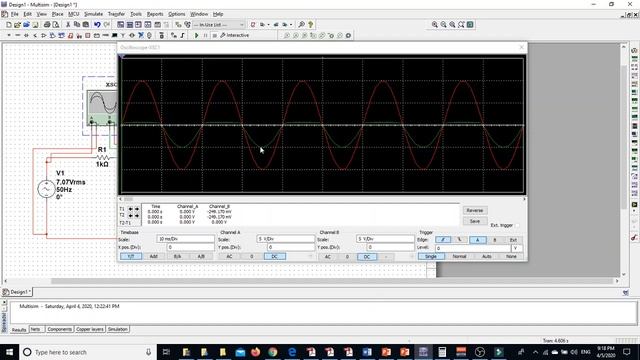
Task: Pause the simulation with Pause icon
Action: [x=205, y=36]
